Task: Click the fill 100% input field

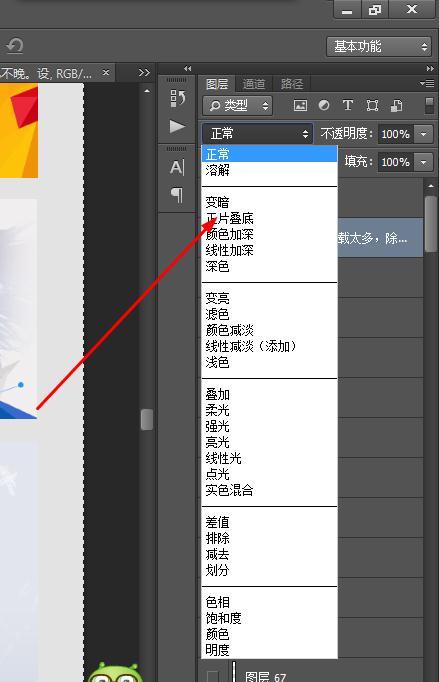Action: pyautogui.click(x=395, y=162)
